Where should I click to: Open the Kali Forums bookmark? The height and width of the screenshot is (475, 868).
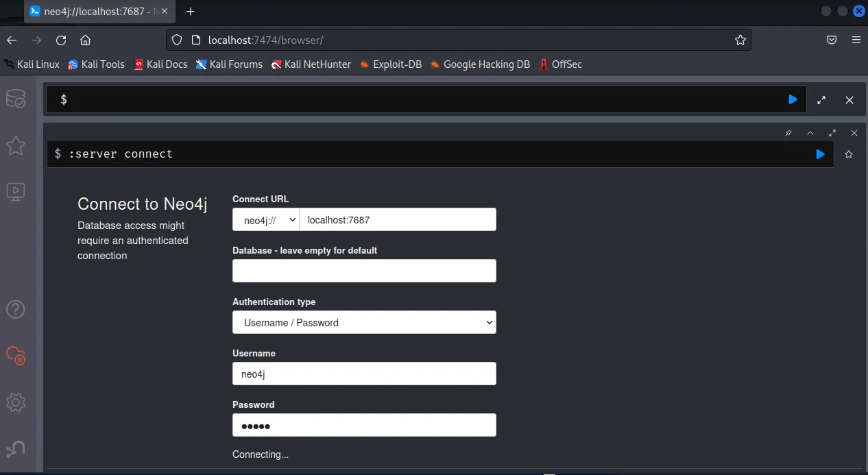coord(229,64)
